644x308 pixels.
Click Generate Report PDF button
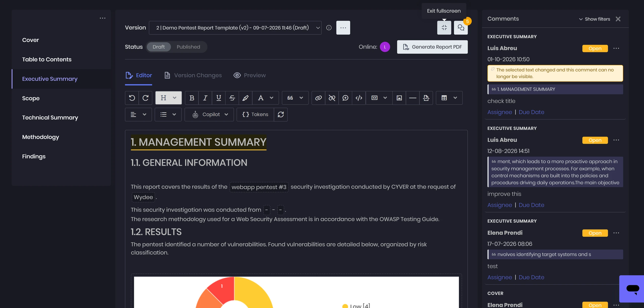[x=432, y=47]
